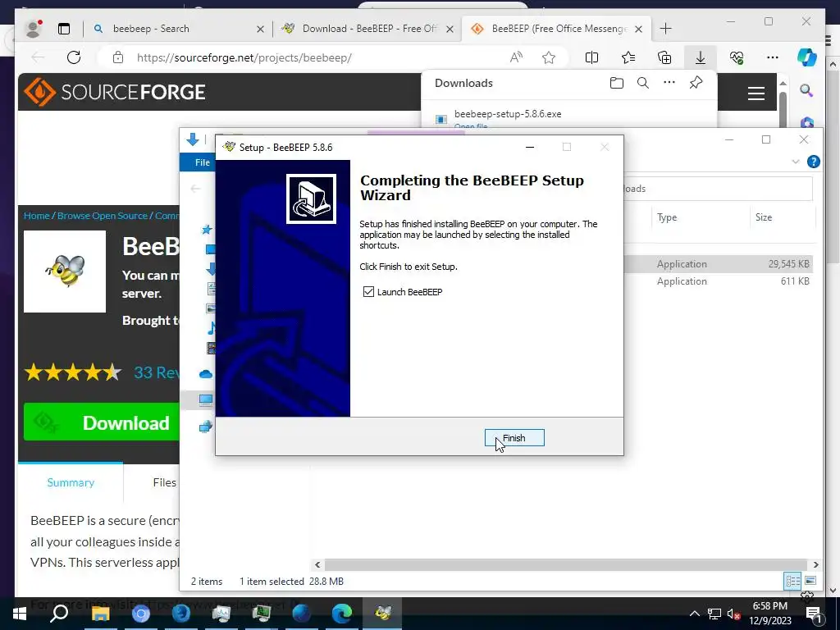
Task: Open Edge Settings and more menu
Action: [x=773, y=58]
